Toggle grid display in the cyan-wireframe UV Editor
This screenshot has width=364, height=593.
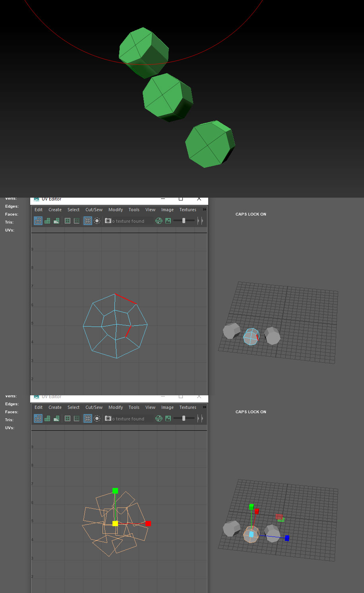pos(88,221)
